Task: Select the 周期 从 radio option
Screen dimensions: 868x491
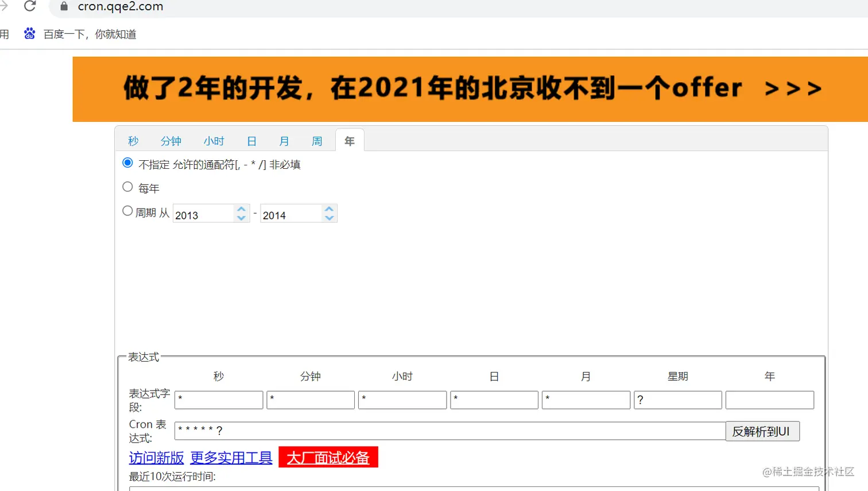Action: point(128,211)
